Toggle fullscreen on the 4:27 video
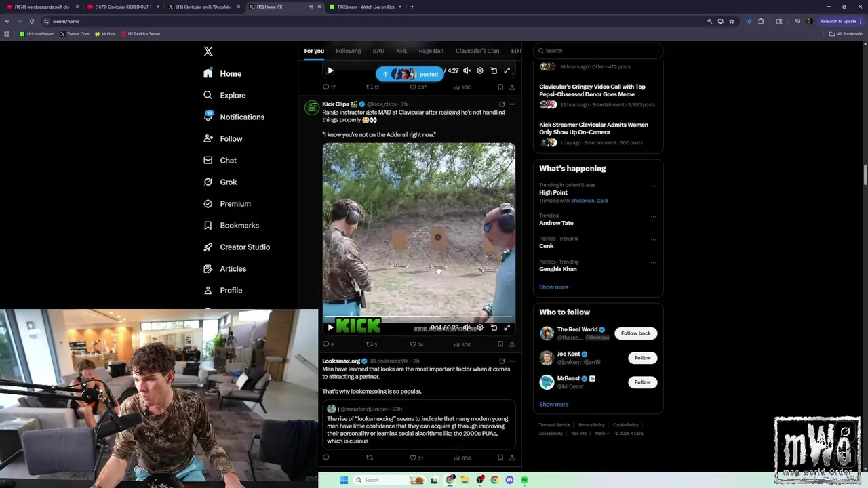 click(507, 70)
